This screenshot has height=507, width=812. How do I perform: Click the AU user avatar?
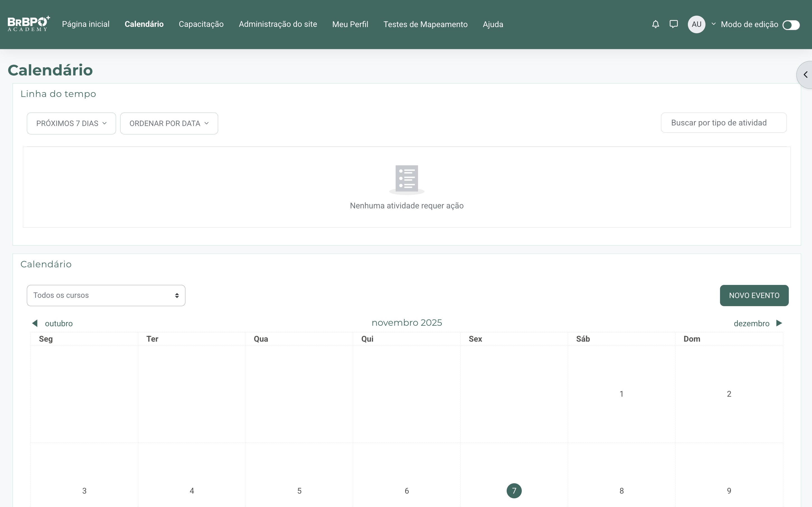[696, 24]
